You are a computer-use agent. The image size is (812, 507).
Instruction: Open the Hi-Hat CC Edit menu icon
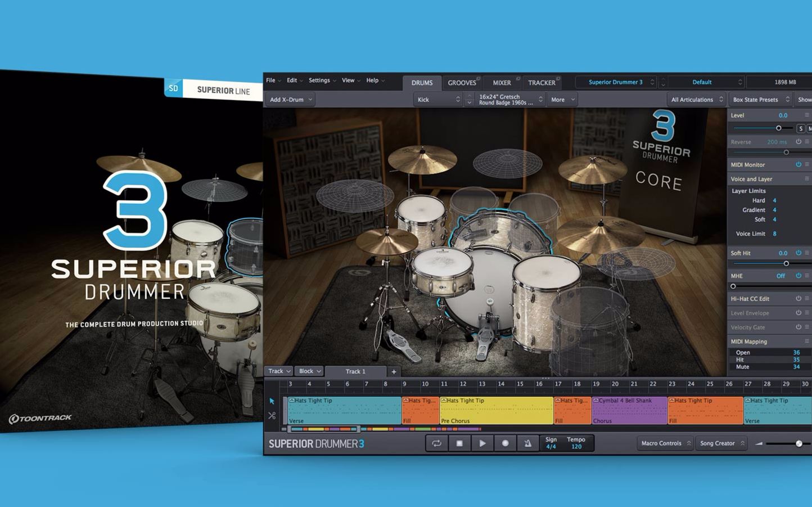coord(807,298)
